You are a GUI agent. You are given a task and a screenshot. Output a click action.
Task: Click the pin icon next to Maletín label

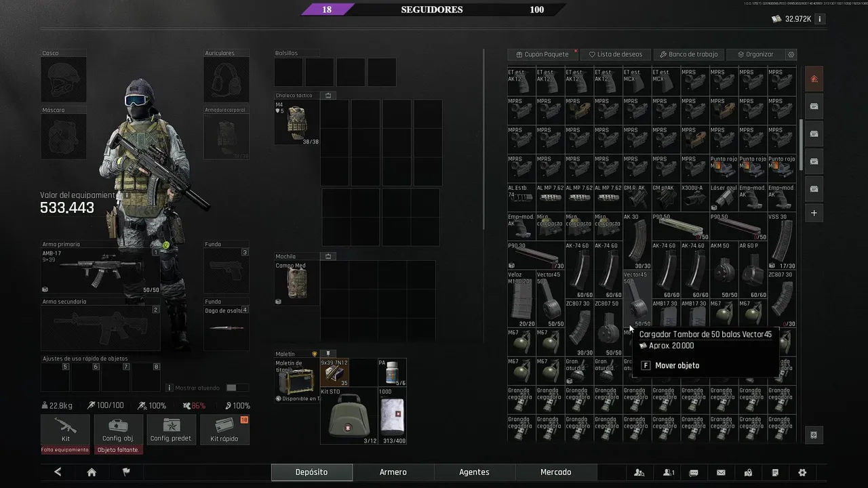coord(328,354)
